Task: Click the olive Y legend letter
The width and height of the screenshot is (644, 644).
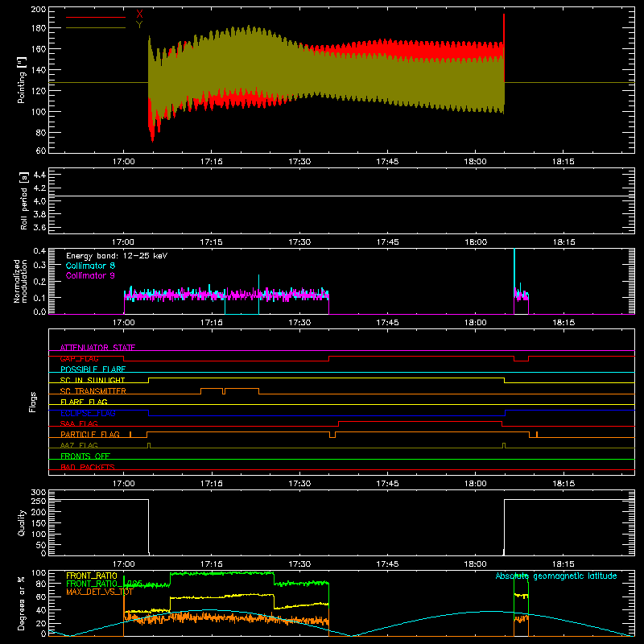Action: tap(139, 25)
